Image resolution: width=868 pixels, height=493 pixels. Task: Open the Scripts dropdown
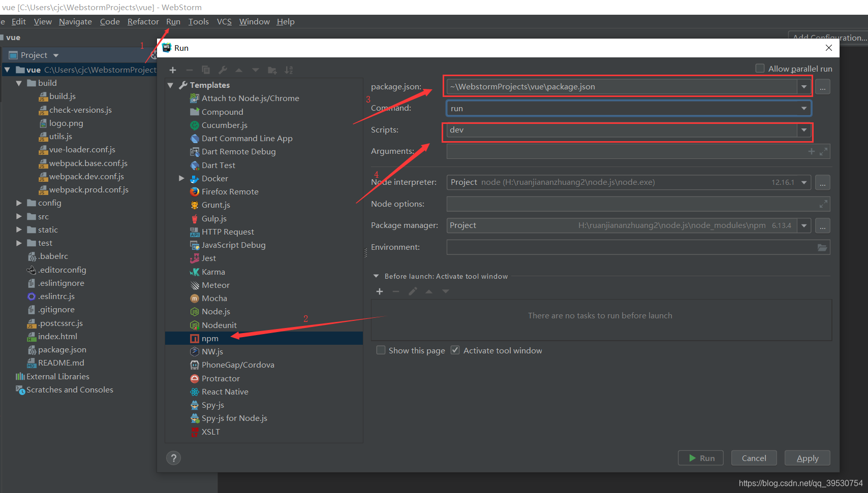point(803,130)
